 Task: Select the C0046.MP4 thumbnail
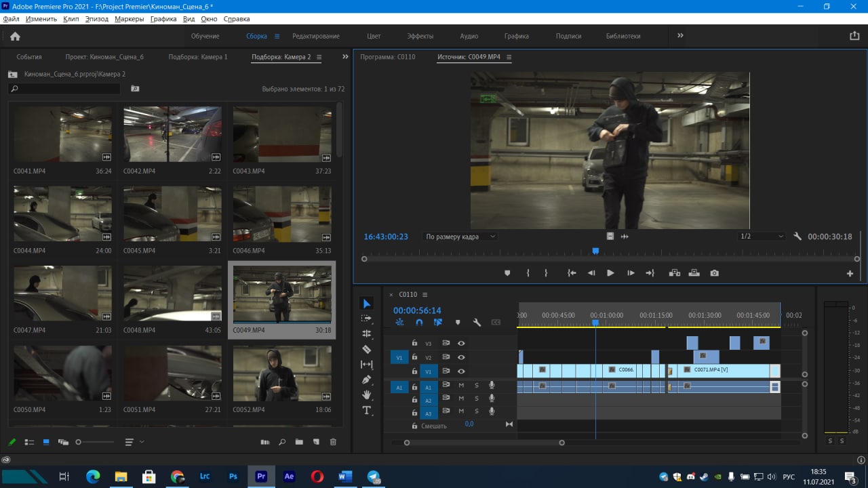282,214
